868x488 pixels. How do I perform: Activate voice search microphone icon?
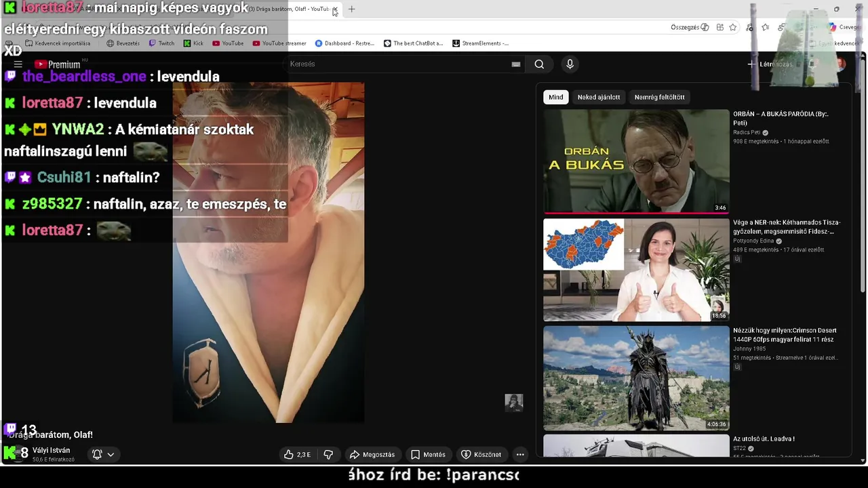pyautogui.click(x=570, y=64)
